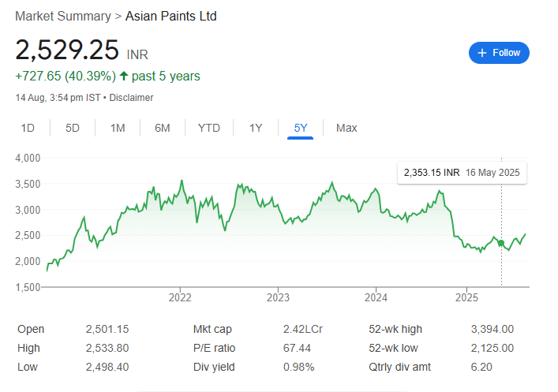Click the INR currency label beside the price
The height and width of the screenshot is (392, 558).
[x=137, y=54]
